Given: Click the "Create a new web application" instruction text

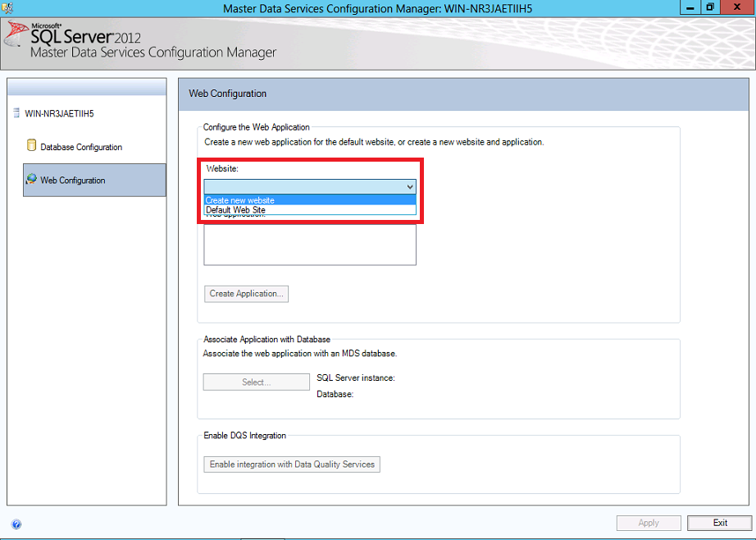Looking at the screenshot, I should click(374, 142).
